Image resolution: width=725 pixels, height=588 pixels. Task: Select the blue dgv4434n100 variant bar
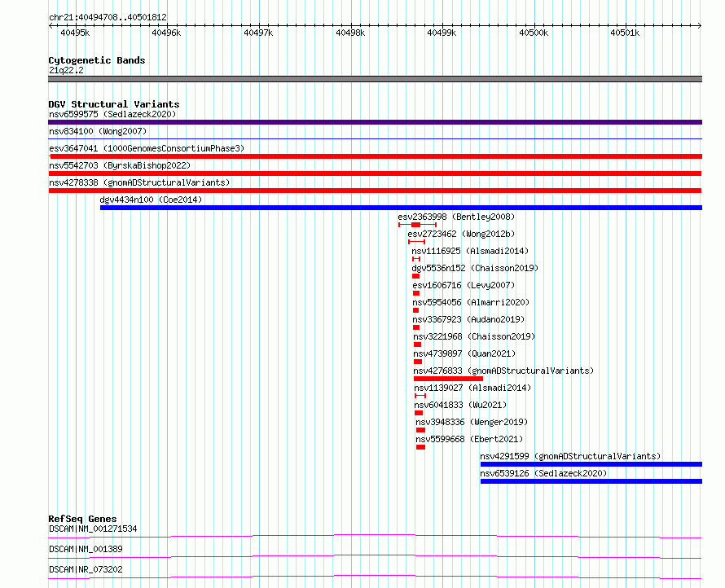point(401,208)
